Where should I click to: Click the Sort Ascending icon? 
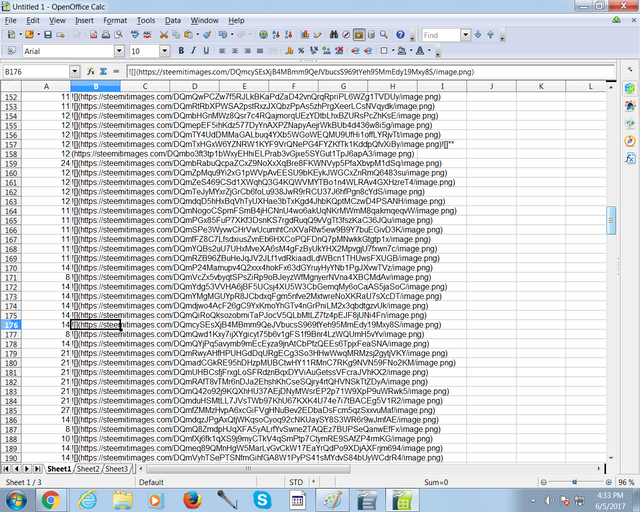pos(276,35)
